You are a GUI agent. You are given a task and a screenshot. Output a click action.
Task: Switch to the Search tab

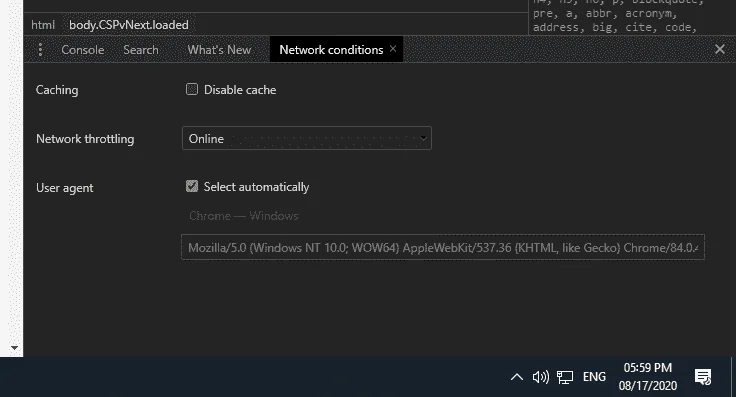(x=141, y=50)
